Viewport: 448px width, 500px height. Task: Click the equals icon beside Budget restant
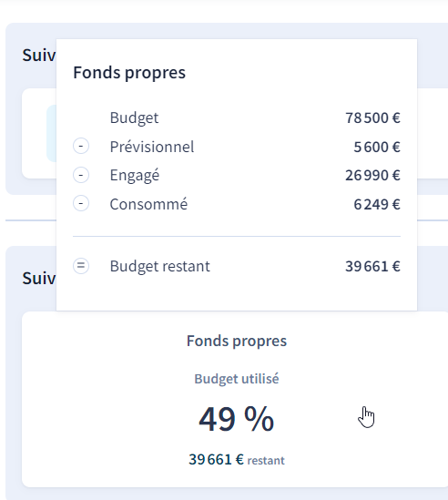[x=81, y=266]
